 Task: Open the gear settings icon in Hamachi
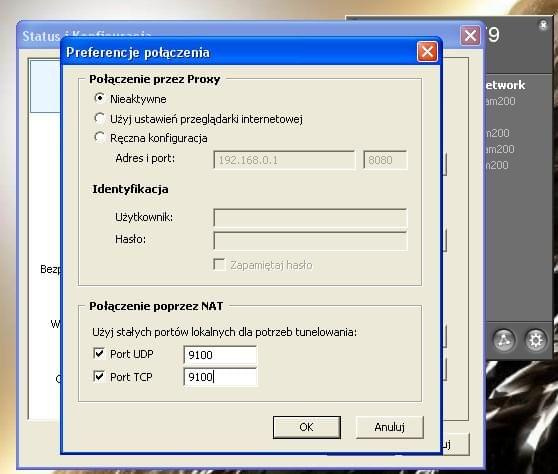point(536,340)
